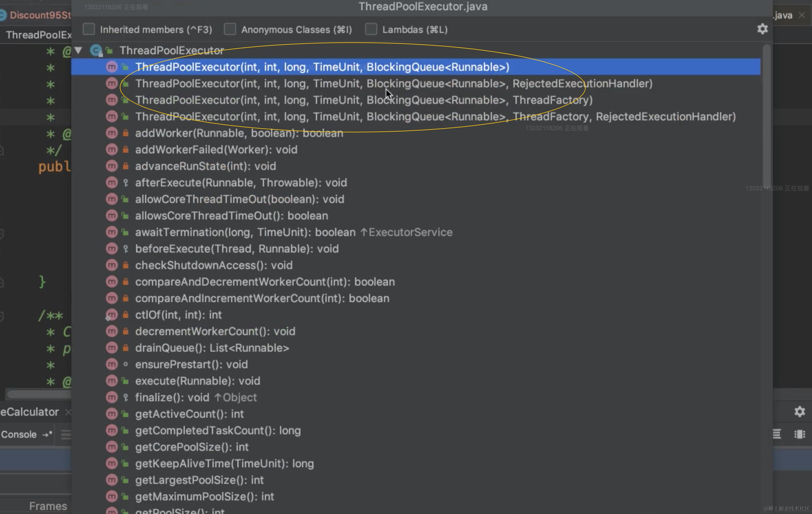The image size is (812, 514).
Task: Switch to the Discount95St editor tab
Action: coord(40,15)
